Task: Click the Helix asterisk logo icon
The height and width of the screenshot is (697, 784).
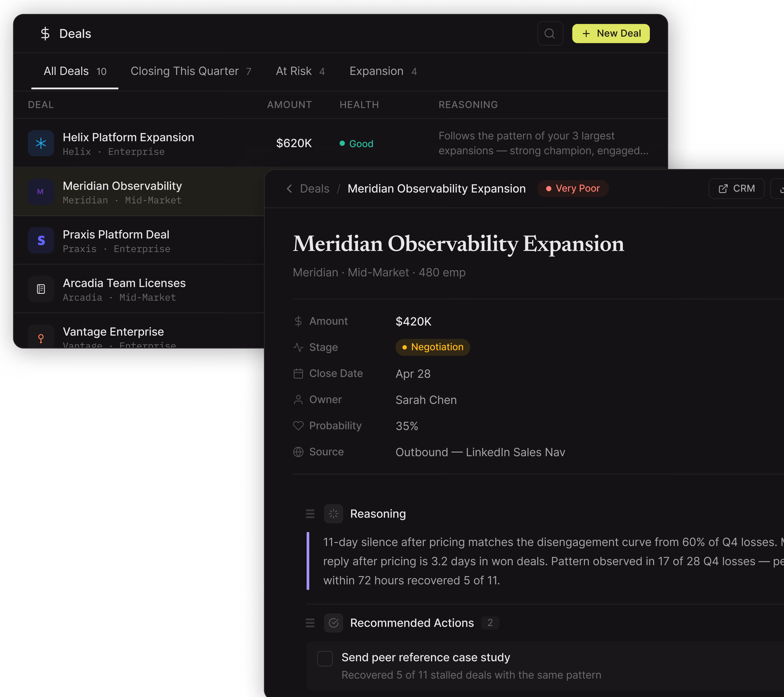Action: 41,144
